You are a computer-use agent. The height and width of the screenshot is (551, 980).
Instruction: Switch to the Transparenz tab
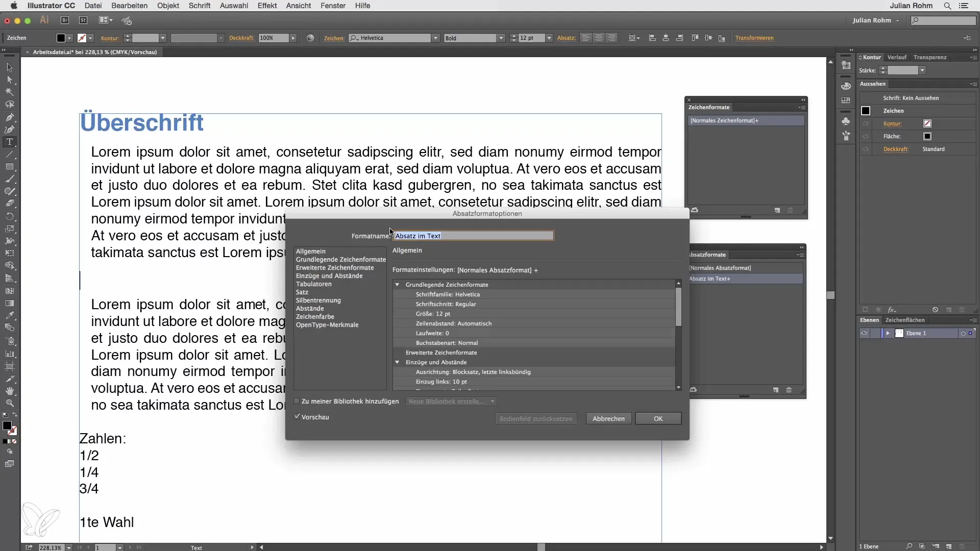click(x=930, y=57)
